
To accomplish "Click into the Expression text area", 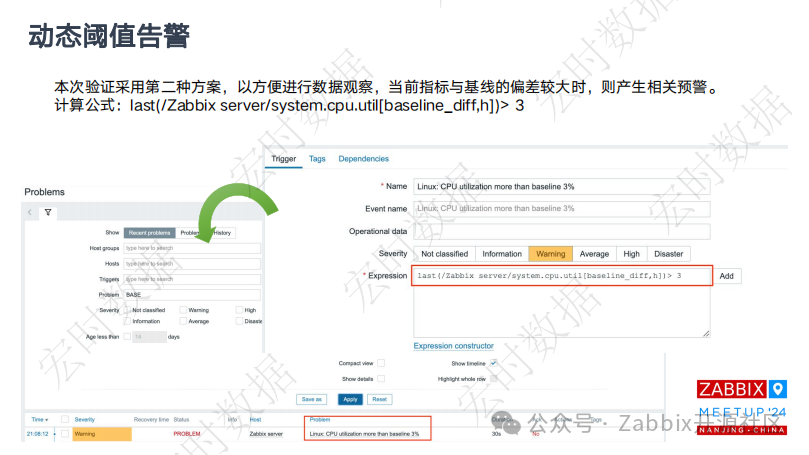I will tap(562, 302).
